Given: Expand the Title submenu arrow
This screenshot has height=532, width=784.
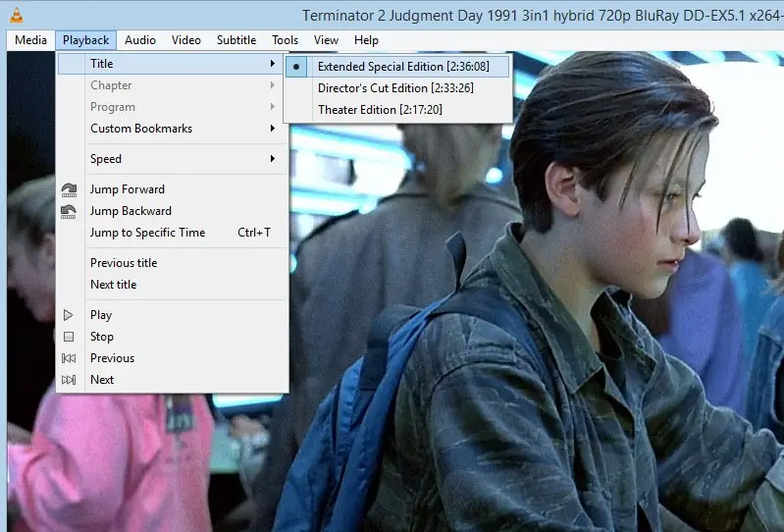Looking at the screenshot, I should click(273, 64).
